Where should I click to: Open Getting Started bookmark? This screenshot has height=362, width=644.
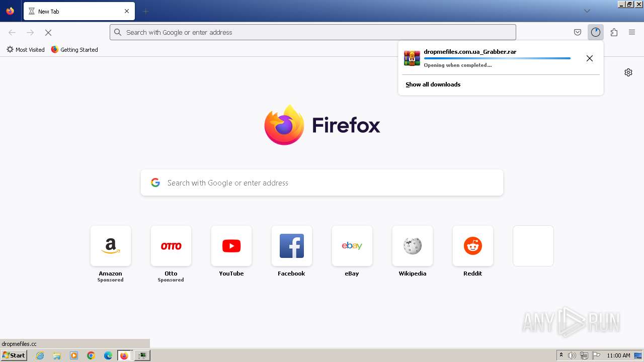click(74, 50)
